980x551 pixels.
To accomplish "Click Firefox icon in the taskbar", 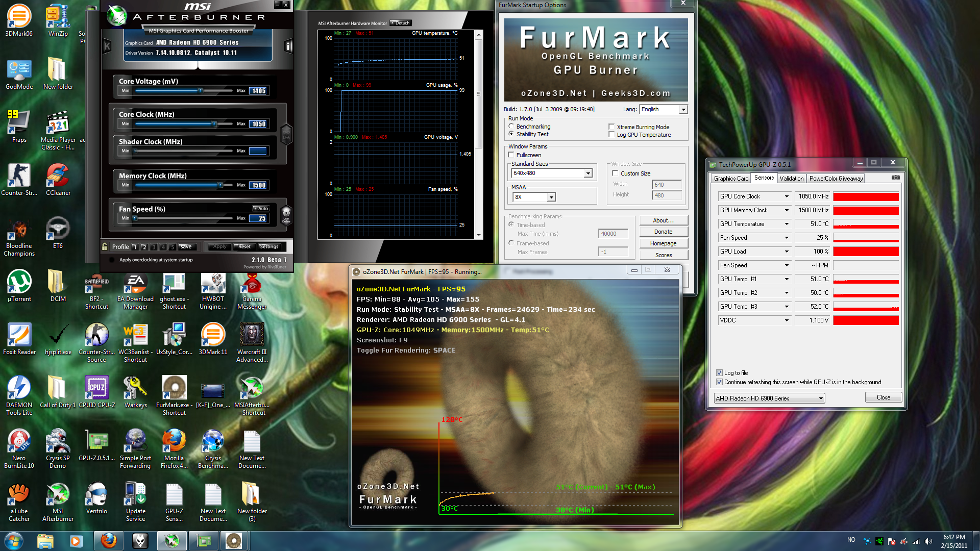I will pyautogui.click(x=108, y=541).
